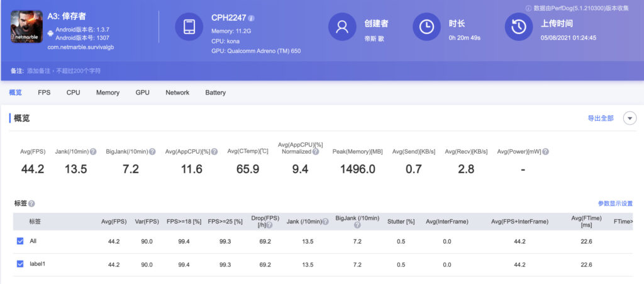The image size is (644, 284).
Task: Click the Avg(InterFrame) column header
Action: click(447, 222)
